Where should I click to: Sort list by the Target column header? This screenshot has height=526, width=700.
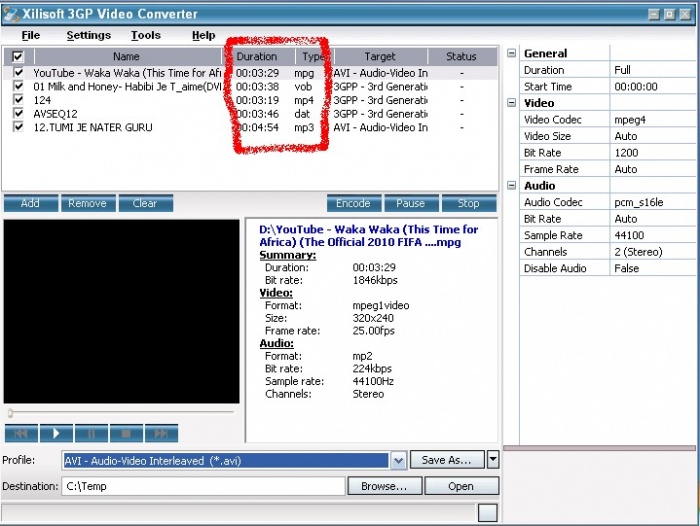(x=380, y=57)
